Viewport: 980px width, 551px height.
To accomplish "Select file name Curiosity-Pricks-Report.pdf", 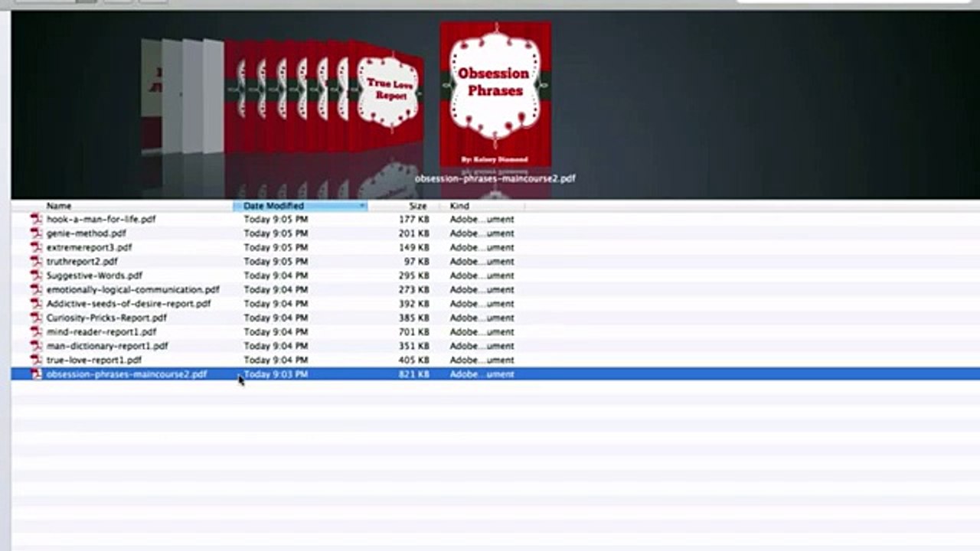I will coord(106,317).
